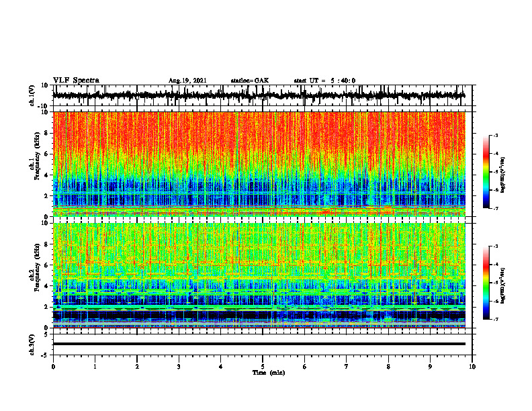The width and height of the screenshot is (532, 411).
Task: Click the ch.1 spectrogram "8" kHz tick label
Action: (46, 133)
